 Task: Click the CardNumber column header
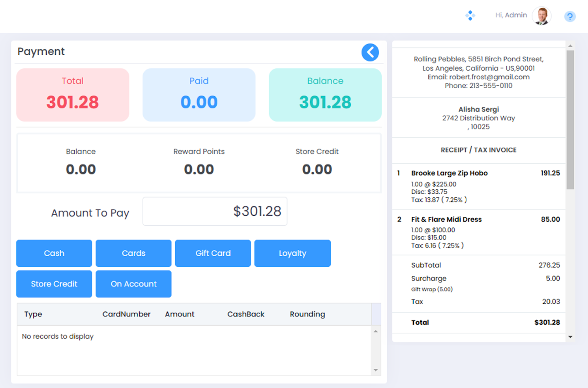126,314
